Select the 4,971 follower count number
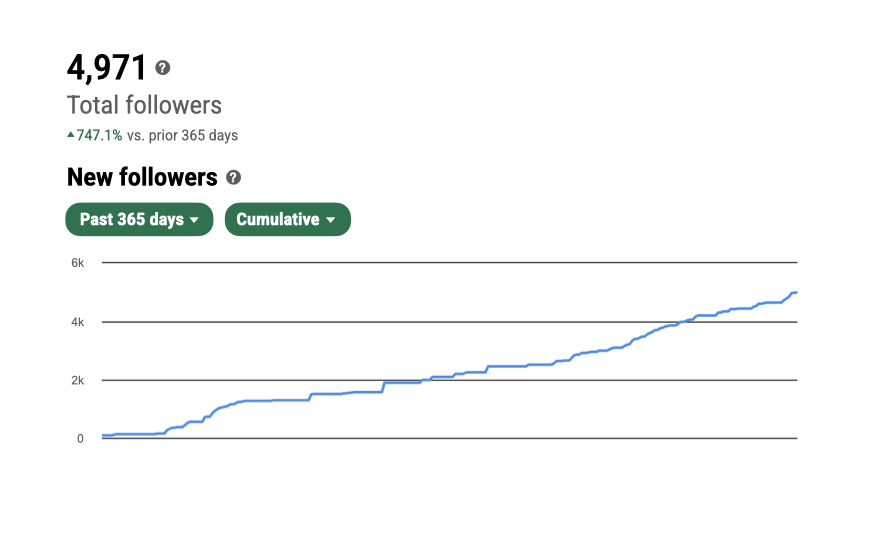 107,68
